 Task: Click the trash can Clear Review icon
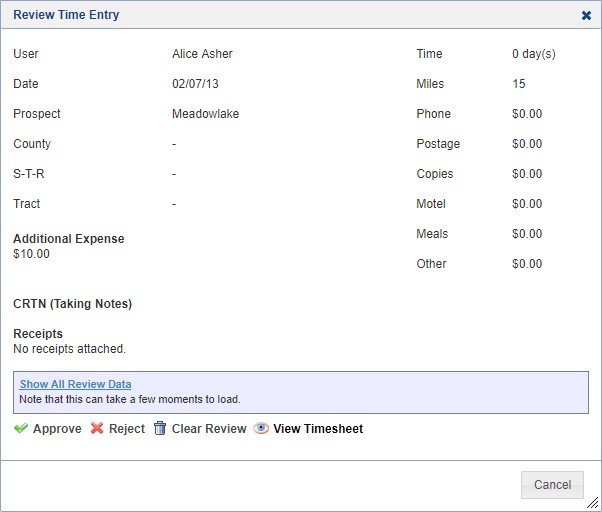pyautogui.click(x=160, y=428)
